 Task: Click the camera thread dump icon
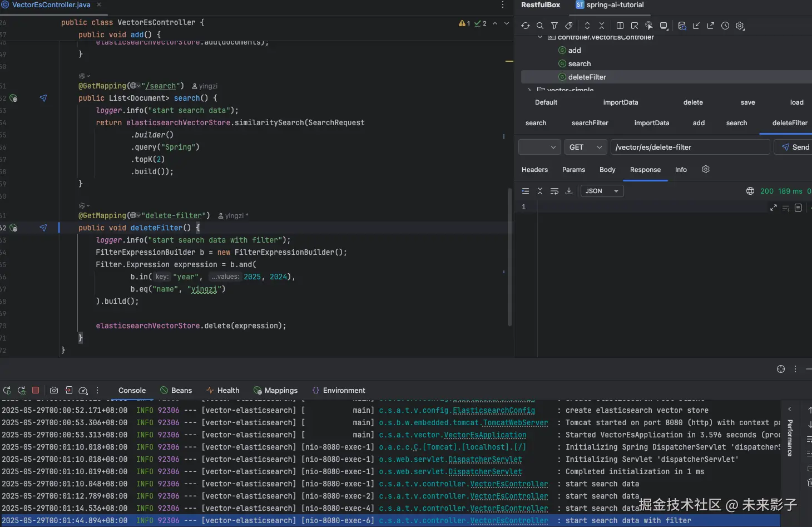54,390
